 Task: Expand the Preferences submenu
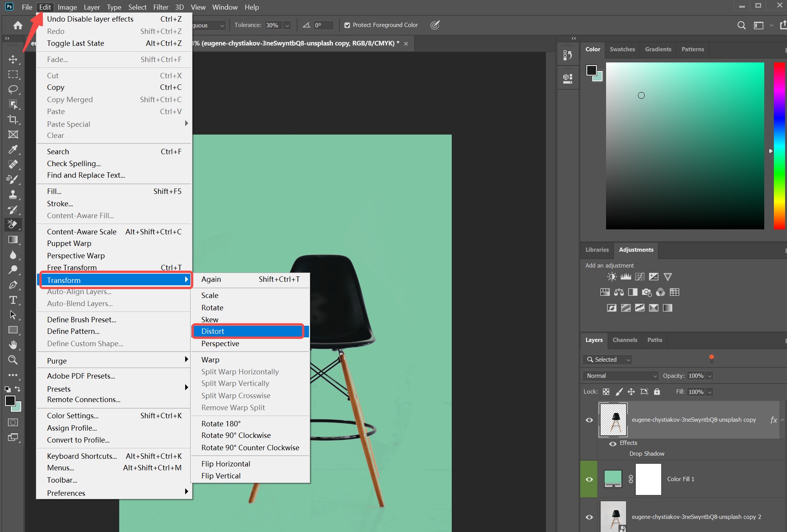(114, 493)
